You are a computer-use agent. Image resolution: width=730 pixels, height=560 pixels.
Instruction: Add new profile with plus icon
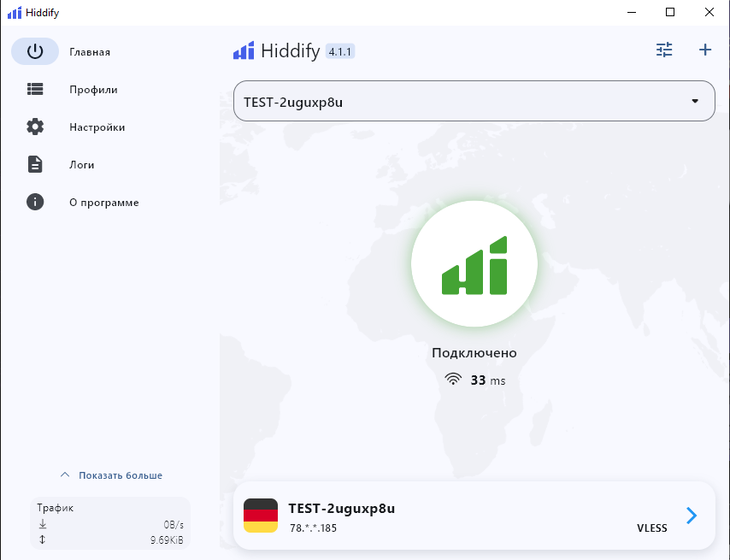(705, 50)
